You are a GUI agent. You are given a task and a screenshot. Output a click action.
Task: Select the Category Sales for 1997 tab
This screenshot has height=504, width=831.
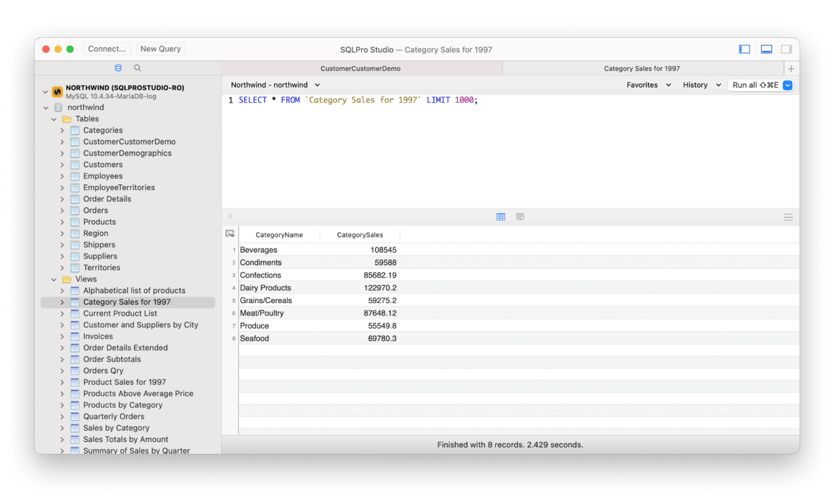pos(641,69)
